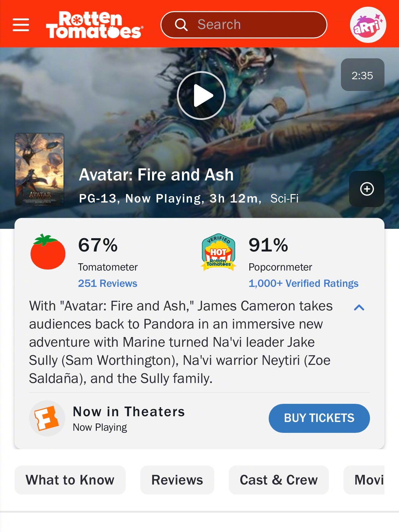Open the Avatar movie poster thumbnail

click(x=40, y=170)
